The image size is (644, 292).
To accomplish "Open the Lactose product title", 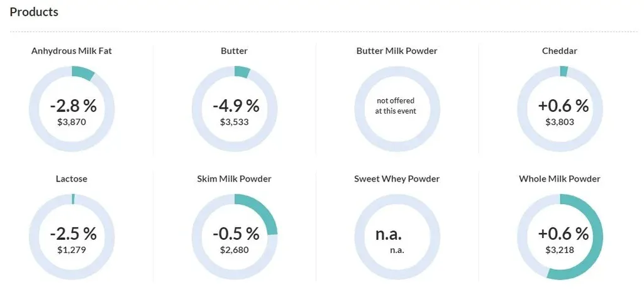I will 72,179.
